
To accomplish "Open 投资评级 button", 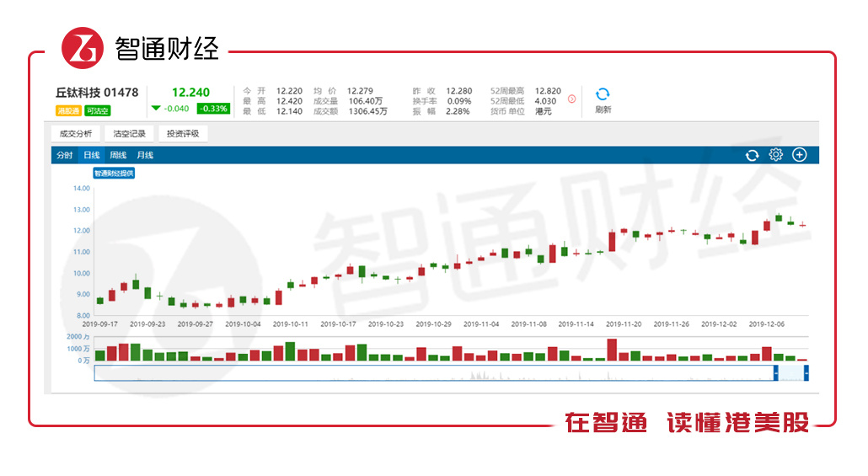I will point(183,133).
